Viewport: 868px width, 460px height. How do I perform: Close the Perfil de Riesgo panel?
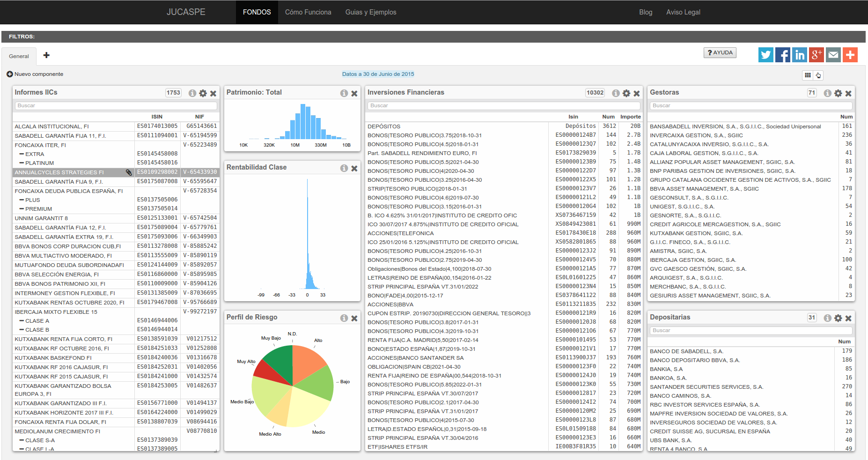click(354, 318)
